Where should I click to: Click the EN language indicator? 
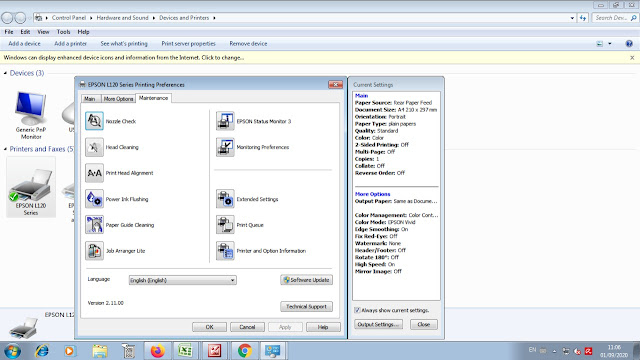click(532, 350)
